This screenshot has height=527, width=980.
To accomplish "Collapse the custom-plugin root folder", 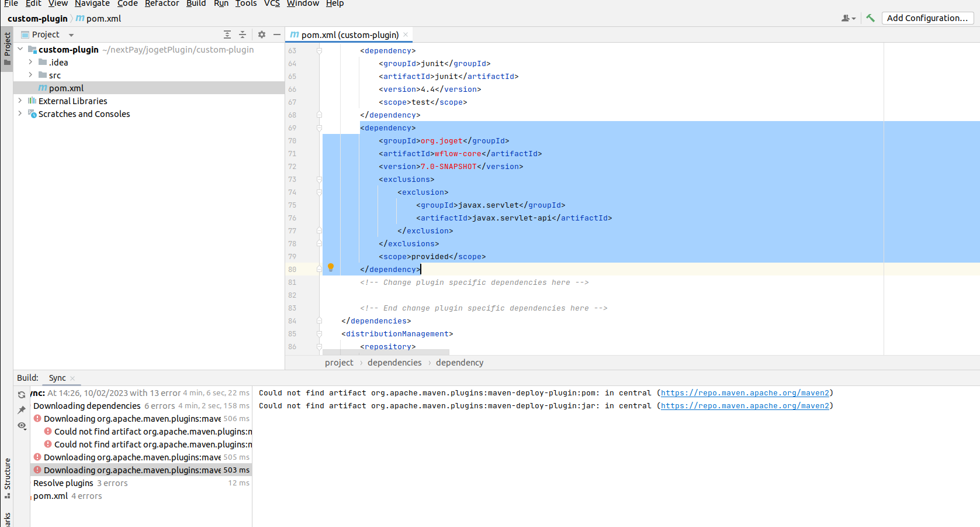I will [20, 50].
